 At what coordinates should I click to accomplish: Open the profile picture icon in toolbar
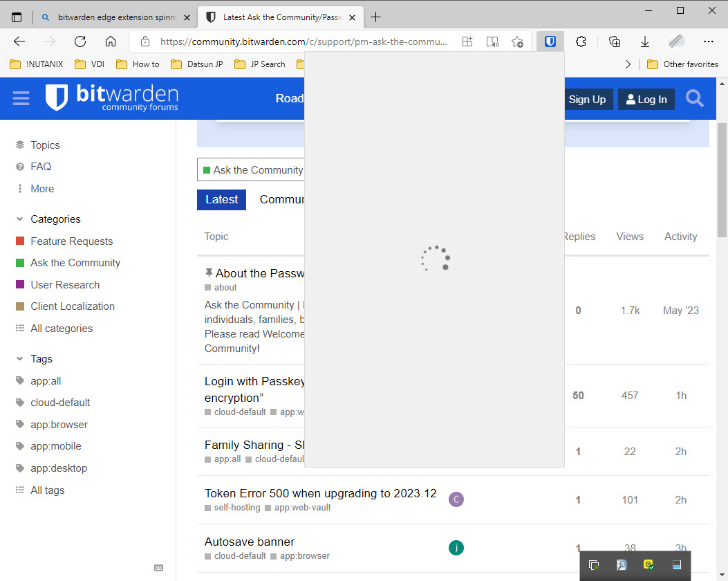677,41
